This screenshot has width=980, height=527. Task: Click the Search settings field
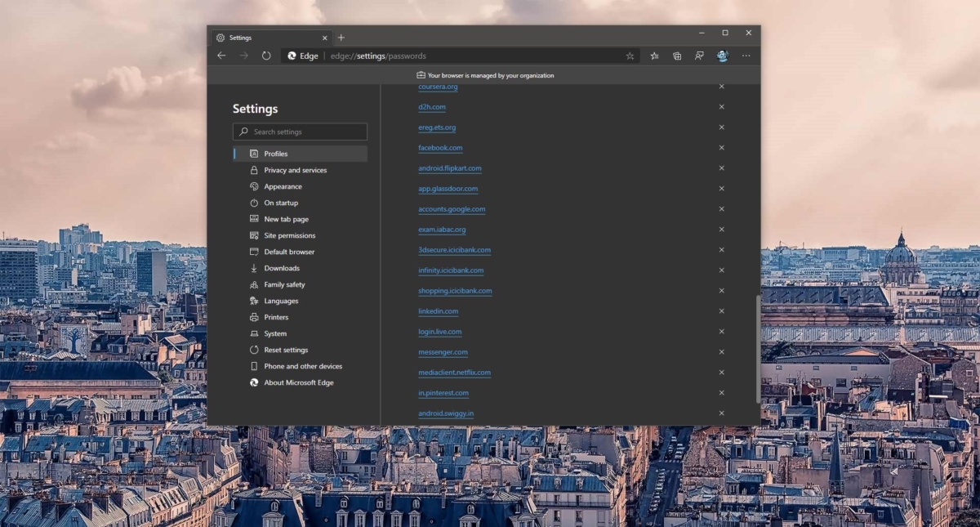point(300,132)
